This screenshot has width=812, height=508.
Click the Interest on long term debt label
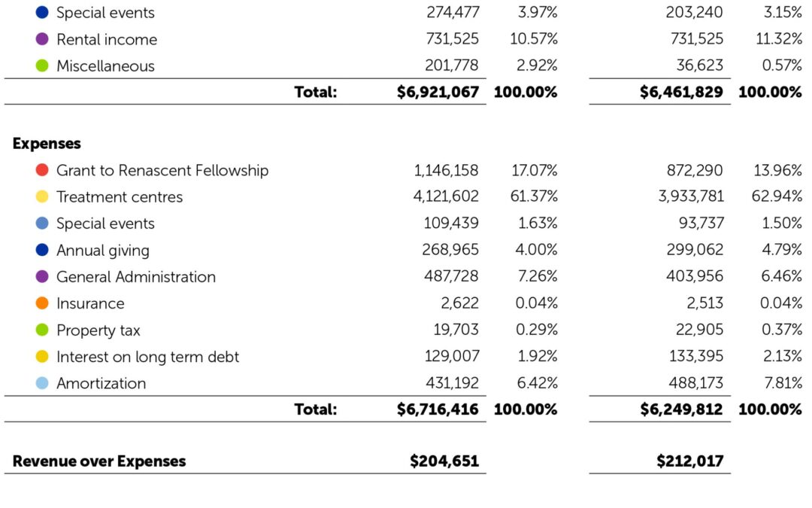pyautogui.click(x=147, y=357)
